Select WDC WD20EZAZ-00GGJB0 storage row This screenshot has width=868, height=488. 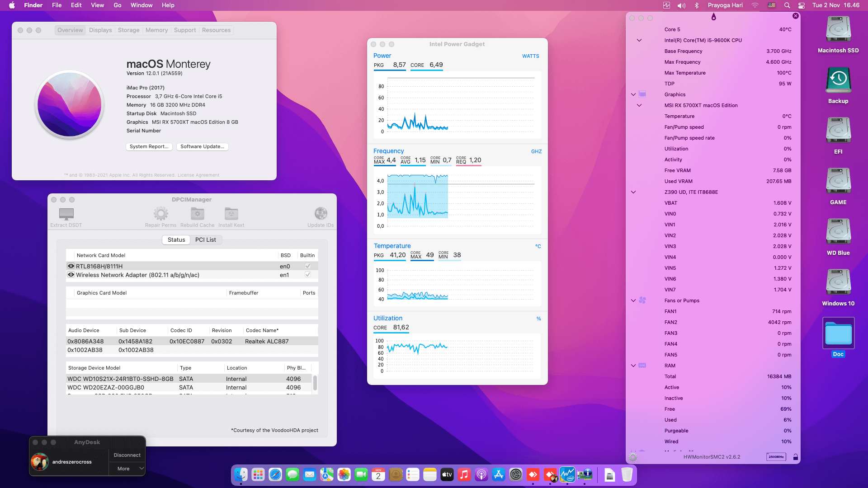tap(189, 388)
